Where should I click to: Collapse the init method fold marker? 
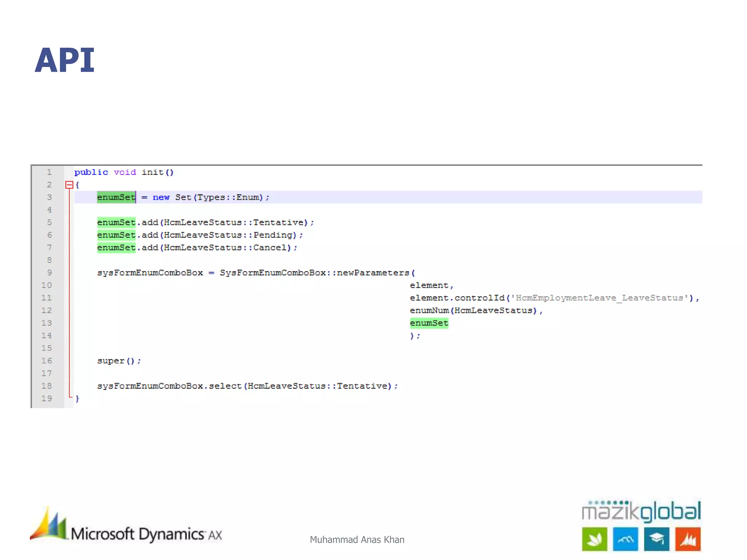pos(69,185)
